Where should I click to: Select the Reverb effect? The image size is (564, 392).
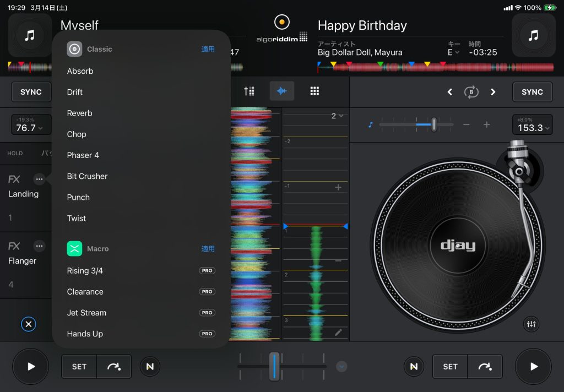80,113
